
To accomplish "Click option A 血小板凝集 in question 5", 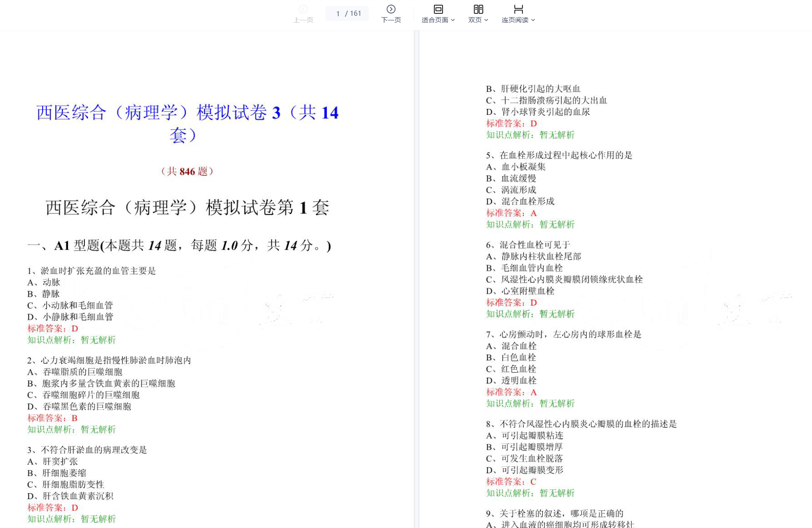I will coord(516,167).
